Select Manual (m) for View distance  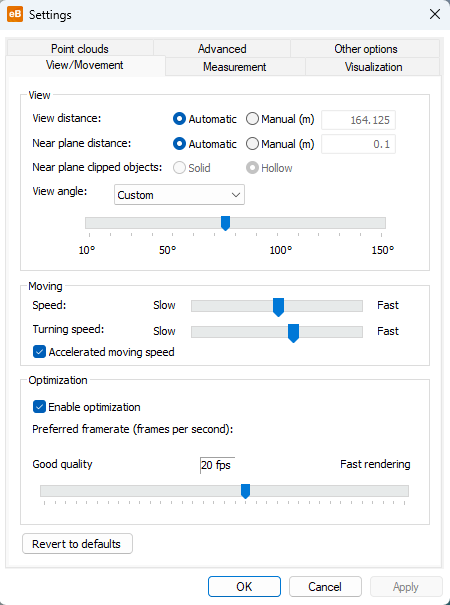click(280, 119)
